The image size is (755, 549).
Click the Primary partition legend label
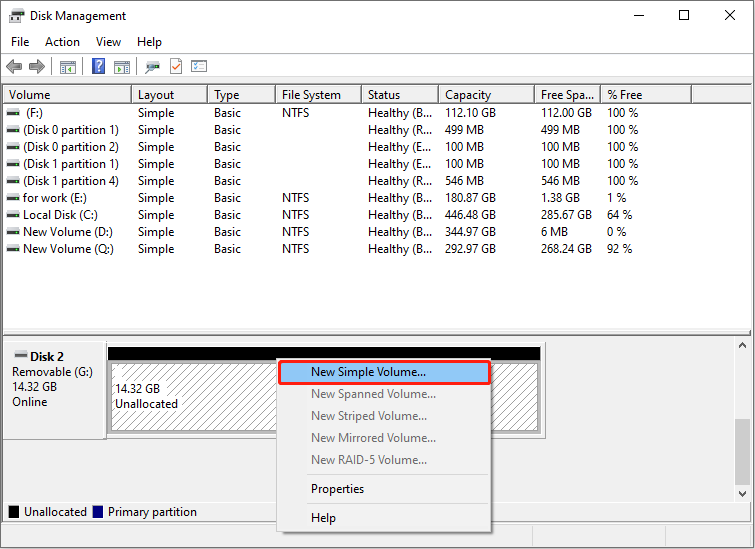(152, 512)
